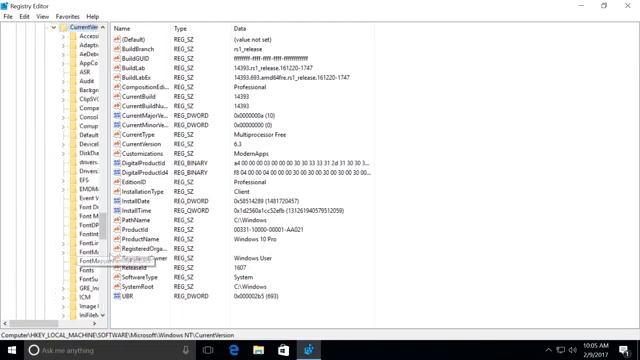This screenshot has height=360, width=640.
Task: Click the Cortana search box
Action: (110, 350)
